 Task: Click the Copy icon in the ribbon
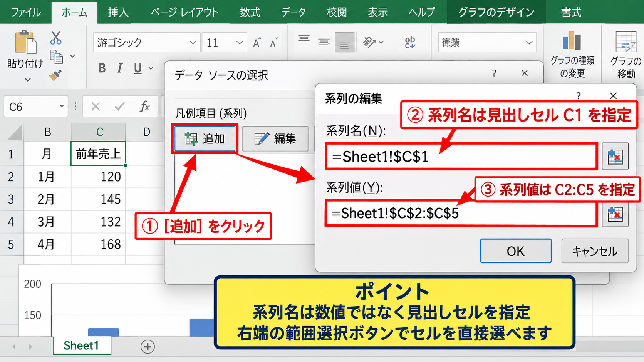56,57
